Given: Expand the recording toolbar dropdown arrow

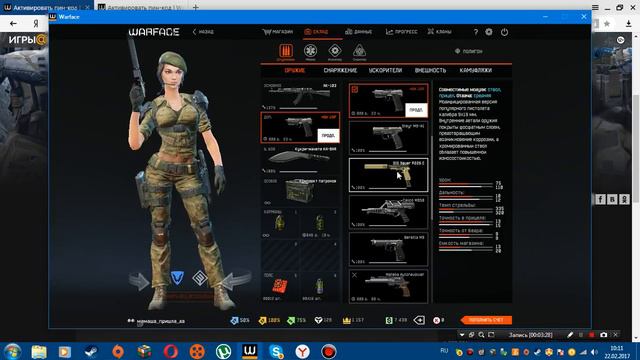Looking at the screenshot, I should (462, 335).
